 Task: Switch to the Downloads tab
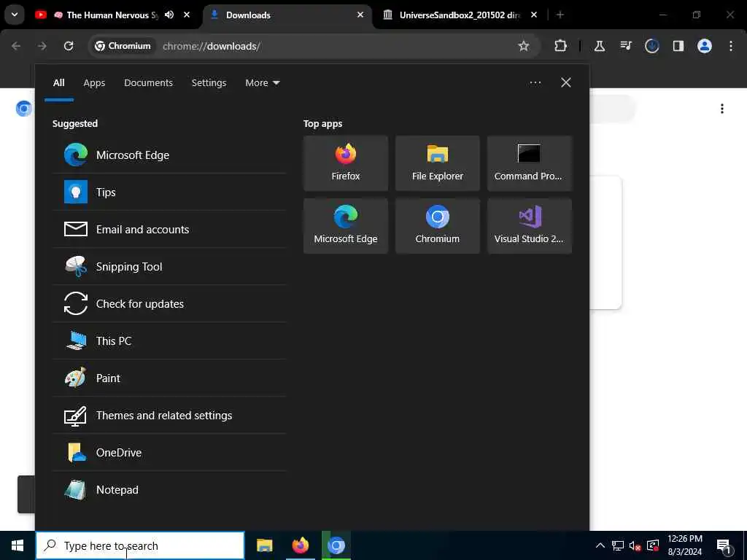(x=287, y=15)
